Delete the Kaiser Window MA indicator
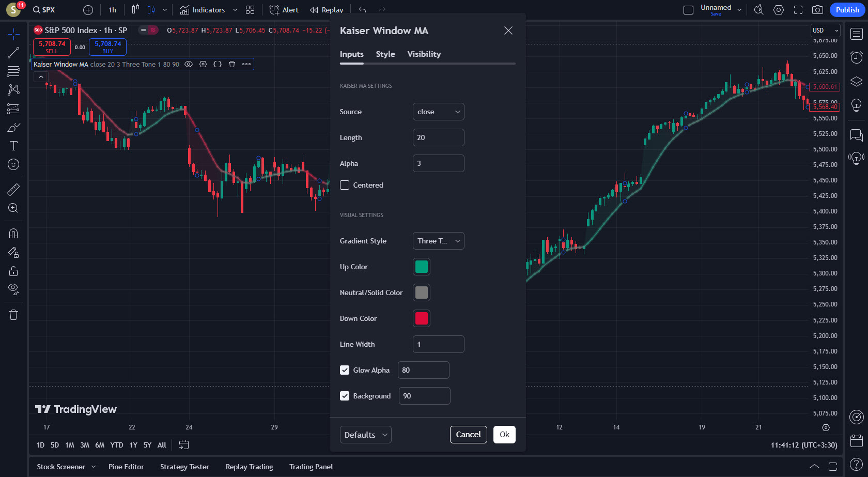The height and width of the screenshot is (477, 868). coord(232,64)
